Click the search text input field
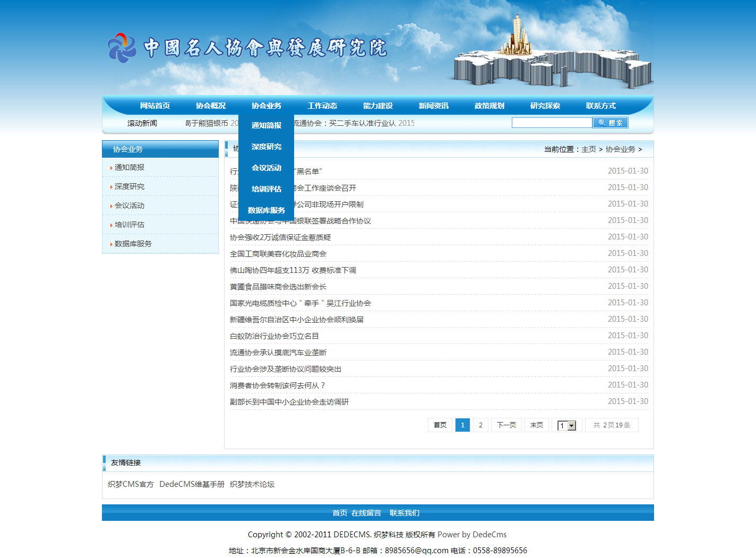The height and width of the screenshot is (558, 756). click(552, 123)
